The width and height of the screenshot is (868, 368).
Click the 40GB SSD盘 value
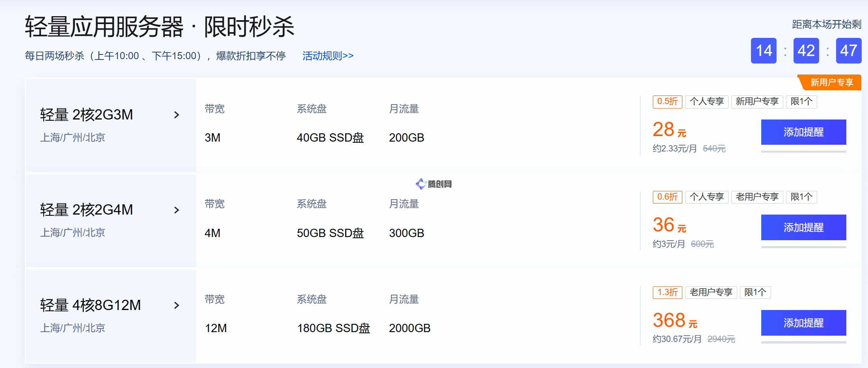point(330,138)
